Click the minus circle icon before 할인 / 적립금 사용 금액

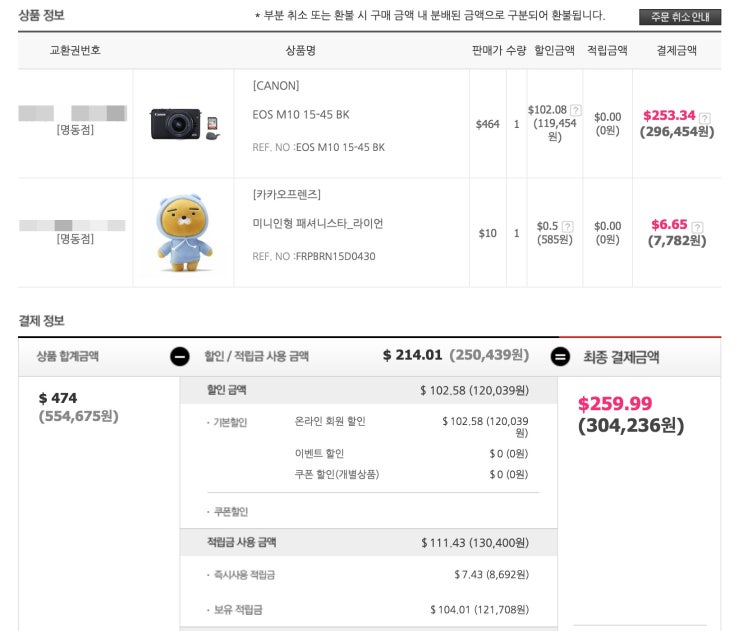[x=179, y=356]
